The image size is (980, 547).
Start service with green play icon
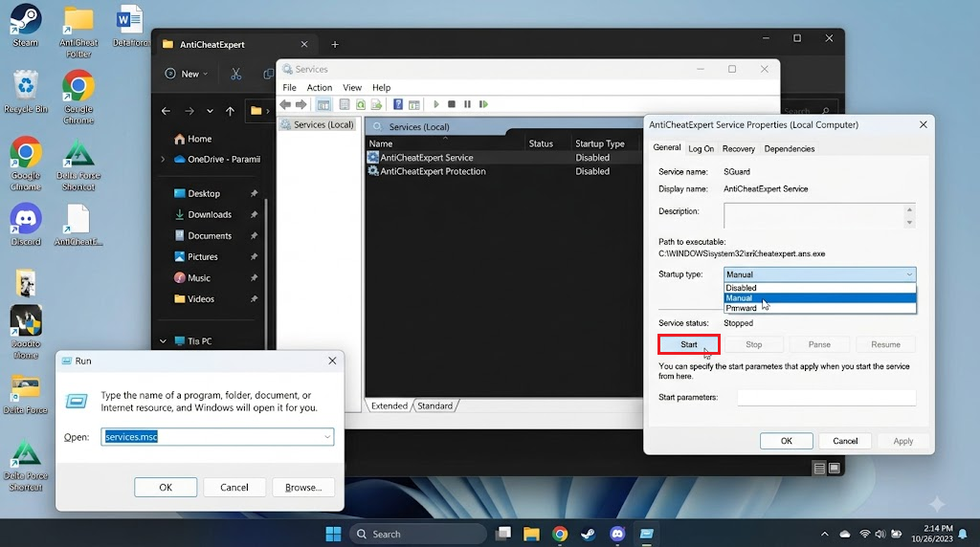coord(436,104)
